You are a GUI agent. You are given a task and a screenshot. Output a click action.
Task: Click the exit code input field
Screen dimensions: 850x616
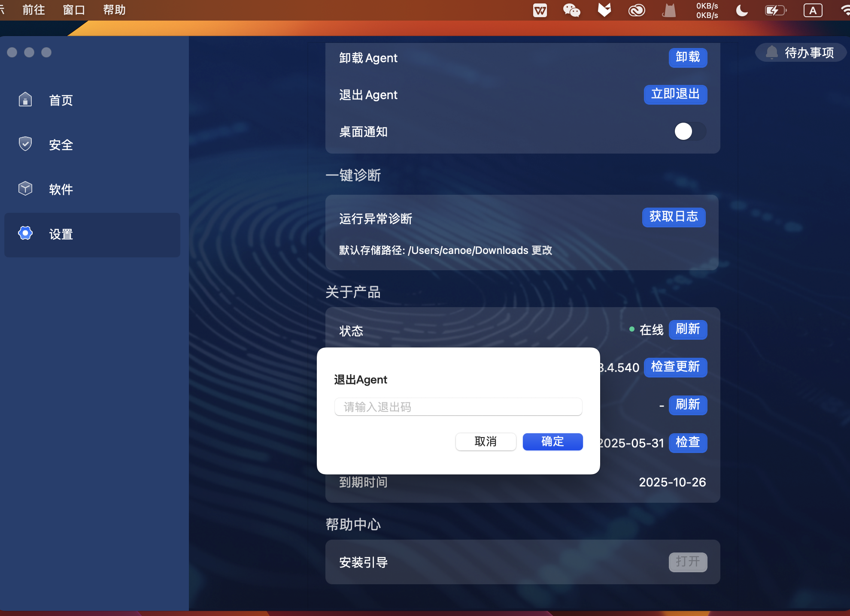pos(458,407)
